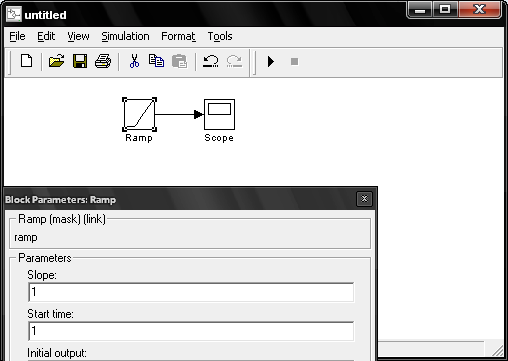Start simulation with play button

(271, 62)
